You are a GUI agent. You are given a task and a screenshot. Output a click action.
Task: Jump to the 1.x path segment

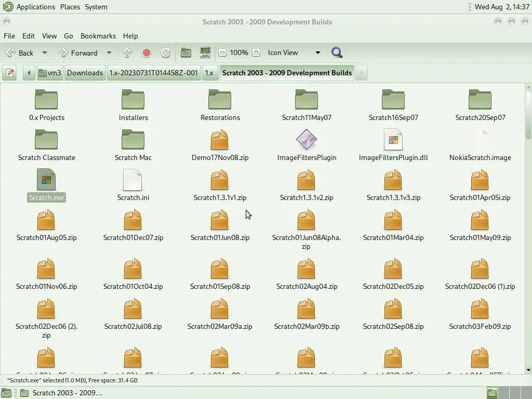(x=209, y=73)
